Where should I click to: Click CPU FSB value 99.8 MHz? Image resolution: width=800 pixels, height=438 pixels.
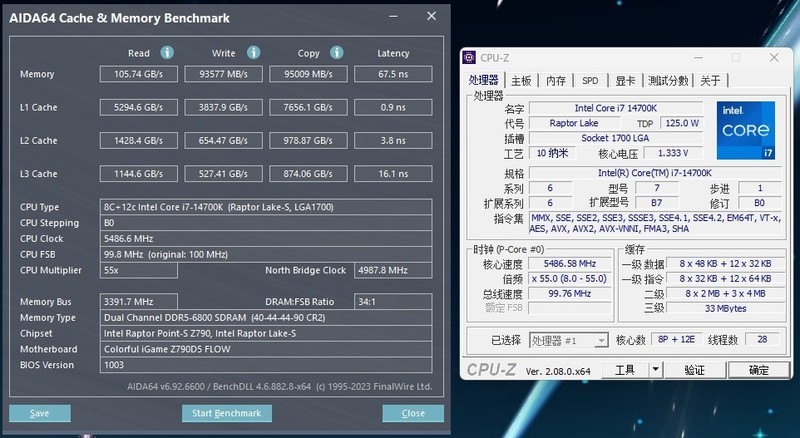266,254
